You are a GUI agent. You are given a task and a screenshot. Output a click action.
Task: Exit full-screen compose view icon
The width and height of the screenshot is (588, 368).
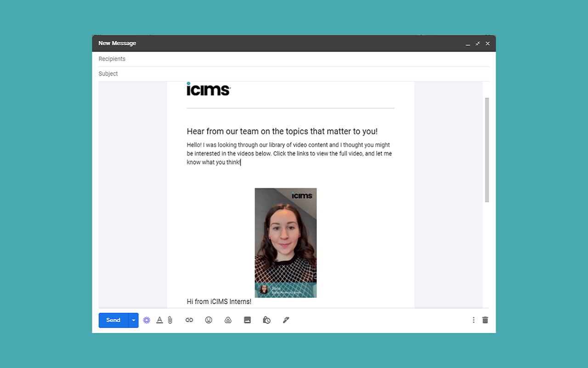pos(478,44)
